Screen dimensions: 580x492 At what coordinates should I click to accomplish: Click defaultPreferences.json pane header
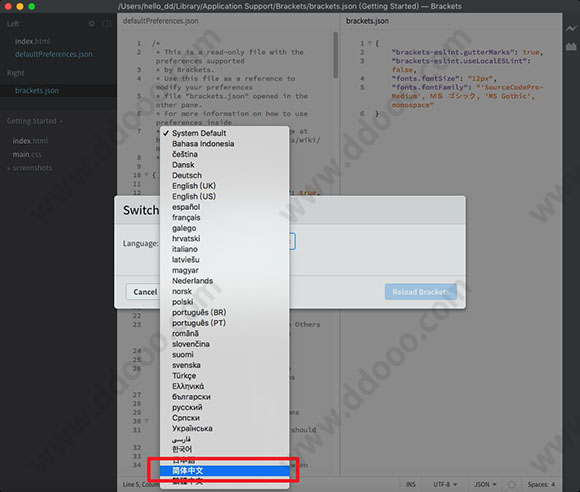click(x=161, y=21)
